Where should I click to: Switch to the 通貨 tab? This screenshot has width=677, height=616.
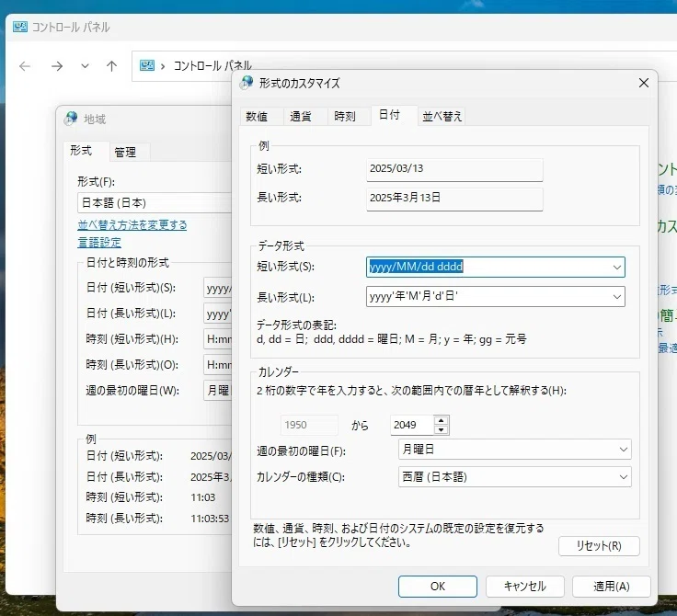(x=300, y=116)
